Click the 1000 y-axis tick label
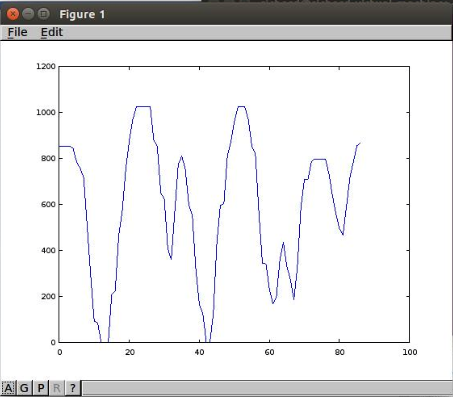 click(x=46, y=112)
